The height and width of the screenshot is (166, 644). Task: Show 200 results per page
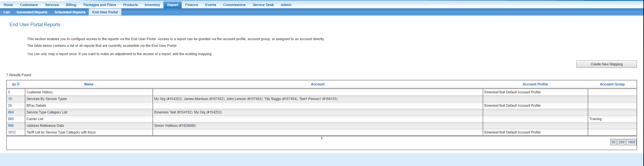click(621, 142)
